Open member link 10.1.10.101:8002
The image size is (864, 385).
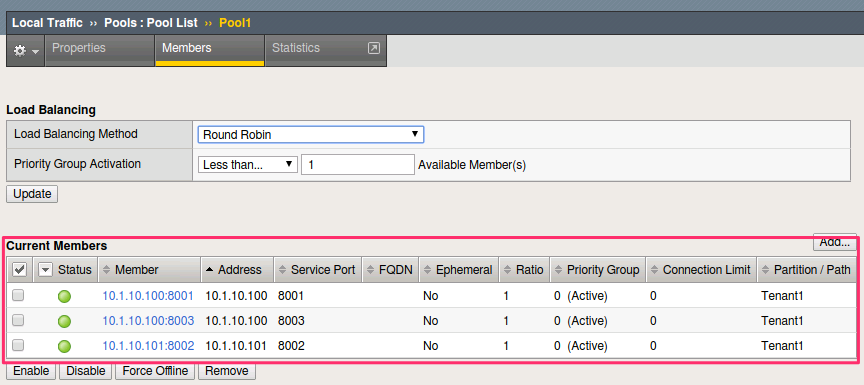[148, 346]
